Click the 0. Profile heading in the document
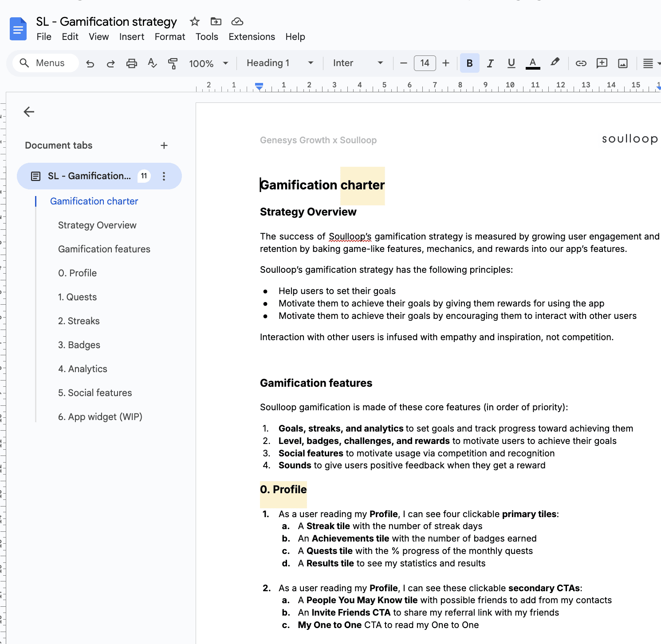The width and height of the screenshot is (661, 644). click(283, 490)
